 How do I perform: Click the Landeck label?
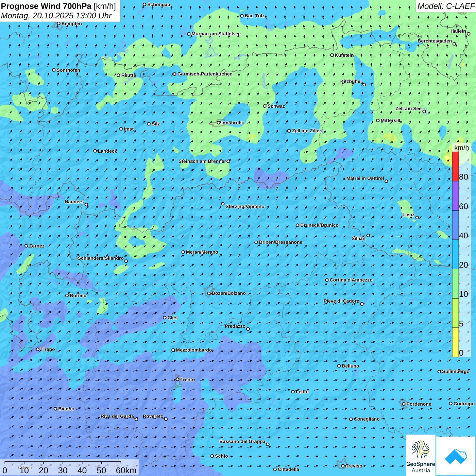(x=107, y=151)
